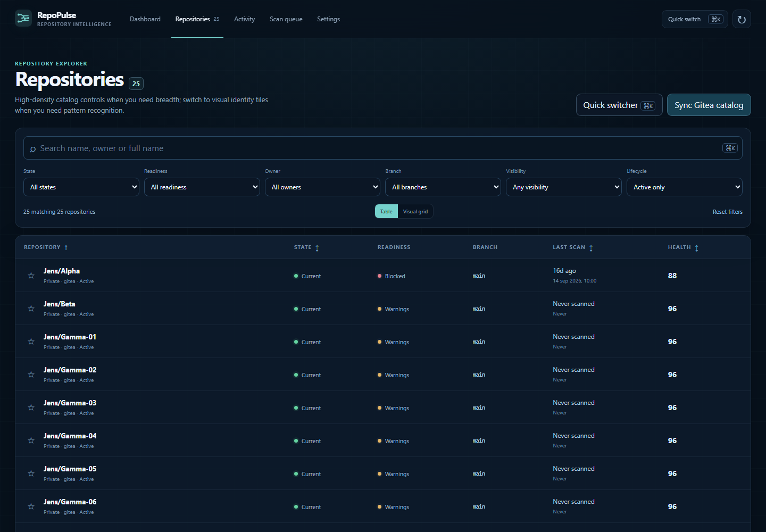Open the State filter dropdown
Viewport: 766px width, 532px height.
(x=81, y=187)
